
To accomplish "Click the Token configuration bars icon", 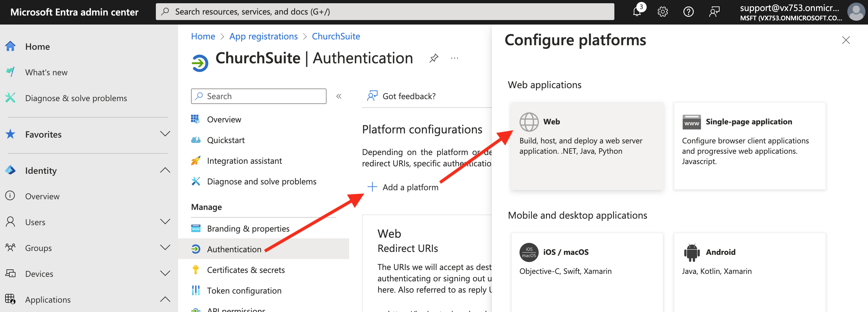I will tap(196, 290).
